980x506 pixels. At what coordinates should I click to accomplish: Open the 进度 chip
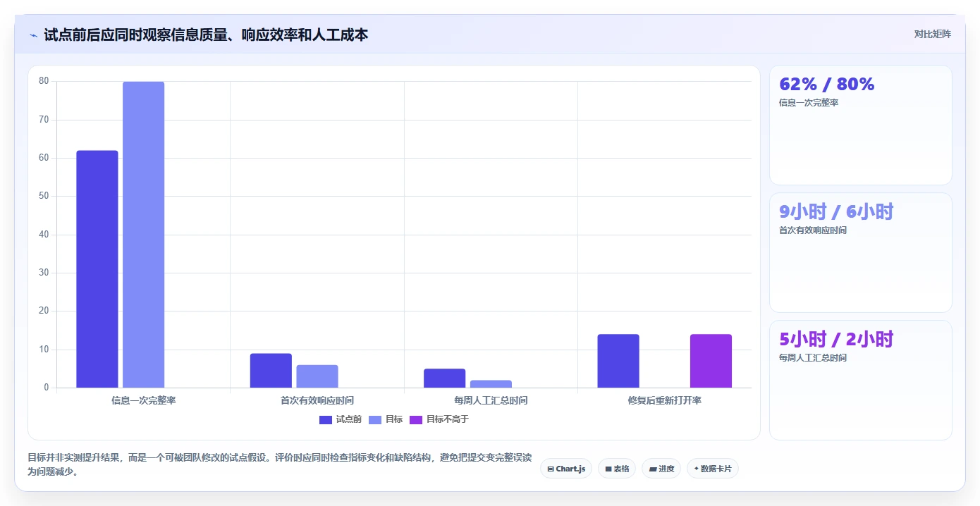(661, 469)
